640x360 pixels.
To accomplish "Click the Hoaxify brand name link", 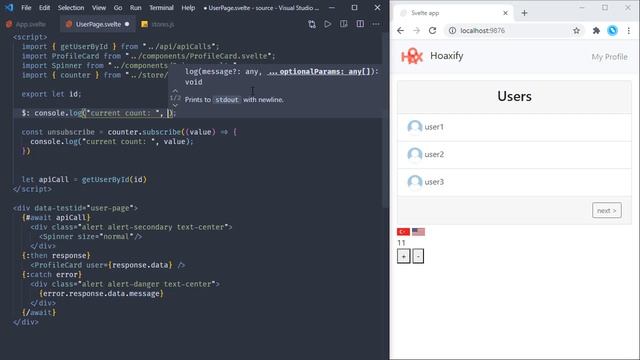I will point(447,56).
